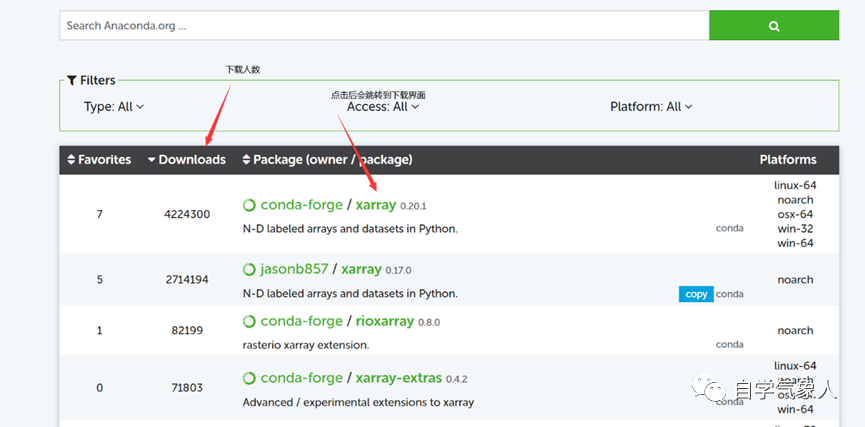Sort by Package (owner / package) column
This screenshot has width=865, height=427.
pos(328,160)
